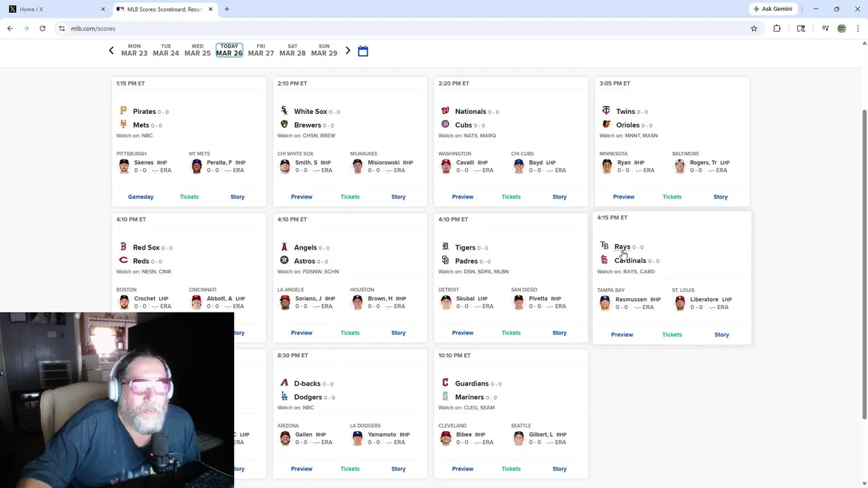This screenshot has width=868, height=488.
Task: Select the SUN MAR 29 date tab
Action: [x=324, y=50]
